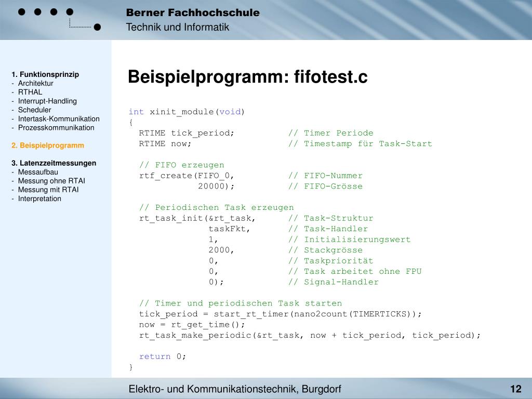Click the highlighted 2. Beispielprogramm section

(48, 145)
